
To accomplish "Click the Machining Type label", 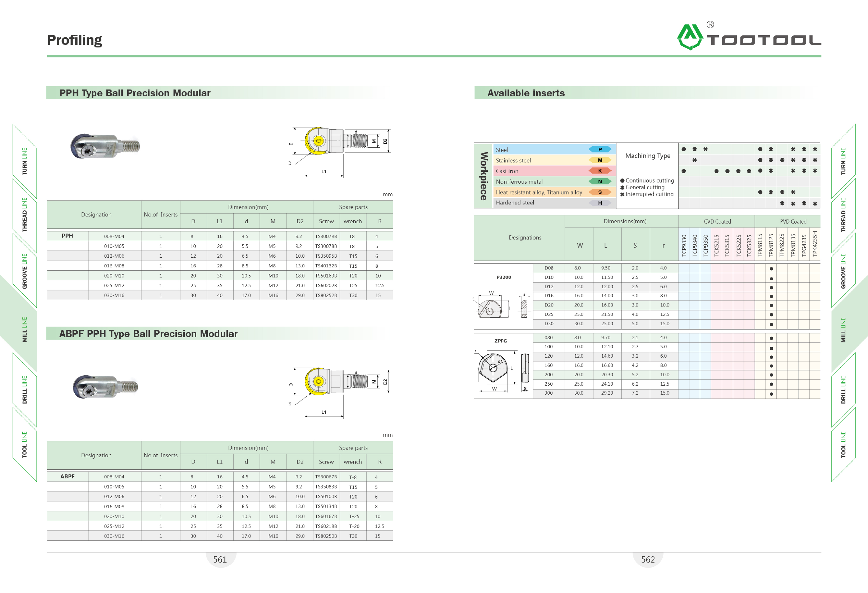I will (x=648, y=156).
